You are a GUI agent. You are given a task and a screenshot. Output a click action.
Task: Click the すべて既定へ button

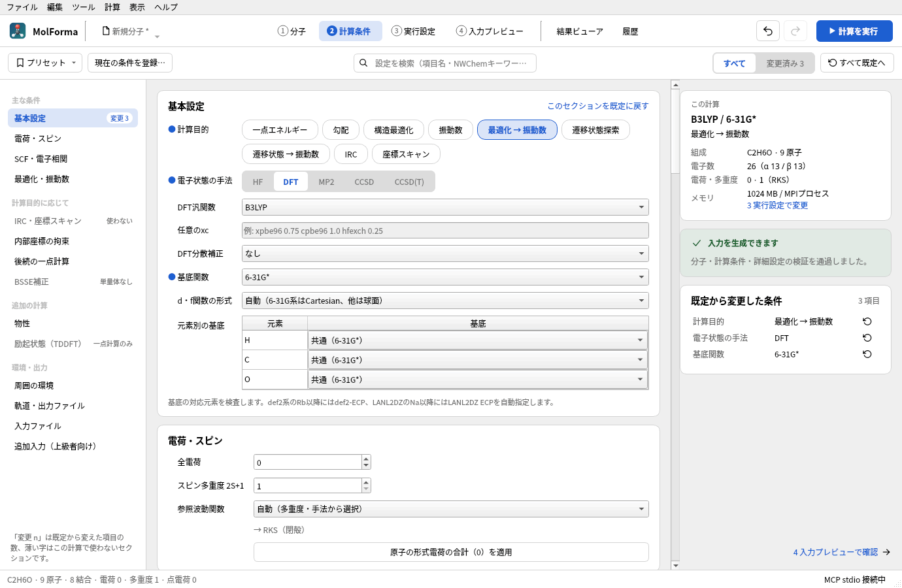(857, 63)
